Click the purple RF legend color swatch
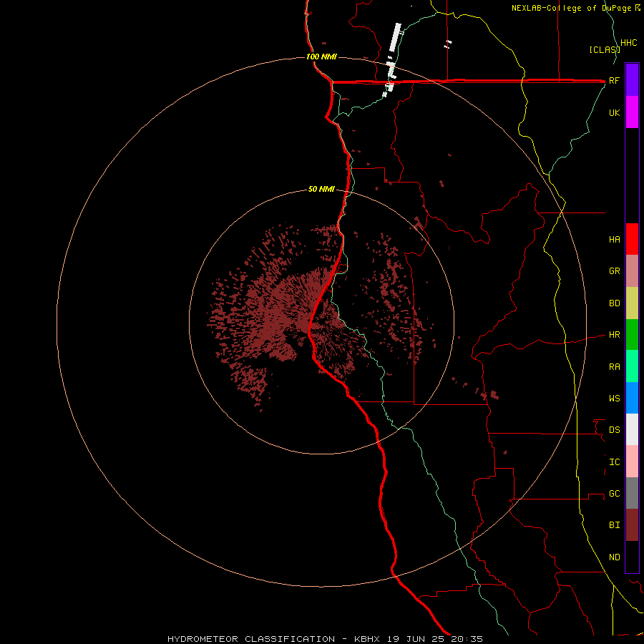Screen dimensions: 644x644 point(632,80)
